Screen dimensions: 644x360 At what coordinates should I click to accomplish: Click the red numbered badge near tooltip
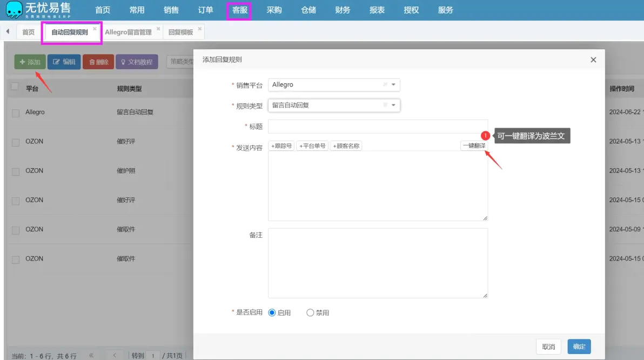[485, 136]
